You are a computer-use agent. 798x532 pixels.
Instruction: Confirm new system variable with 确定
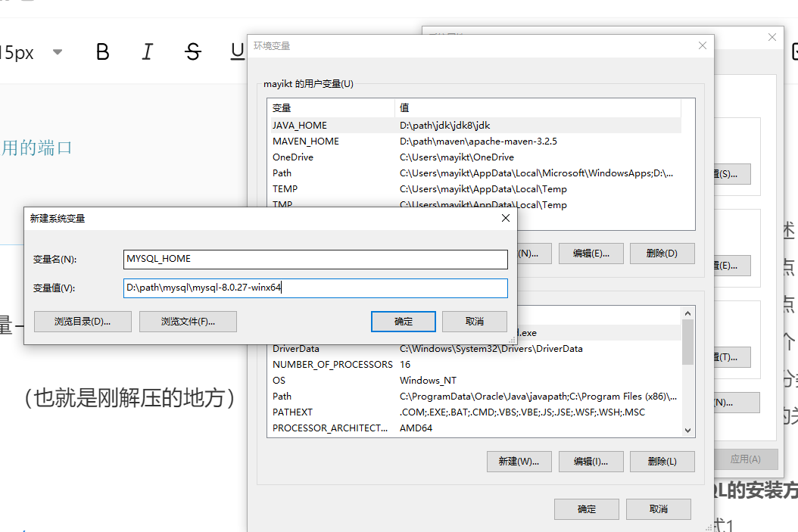(x=403, y=322)
